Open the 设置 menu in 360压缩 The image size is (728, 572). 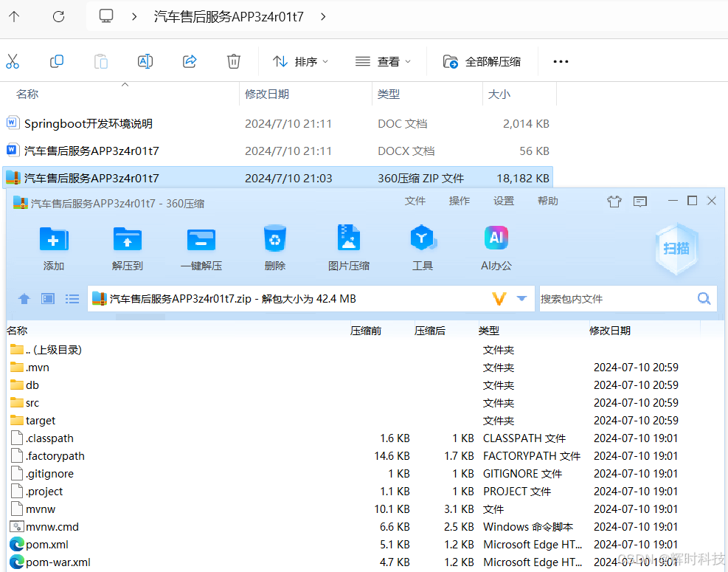click(504, 200)
